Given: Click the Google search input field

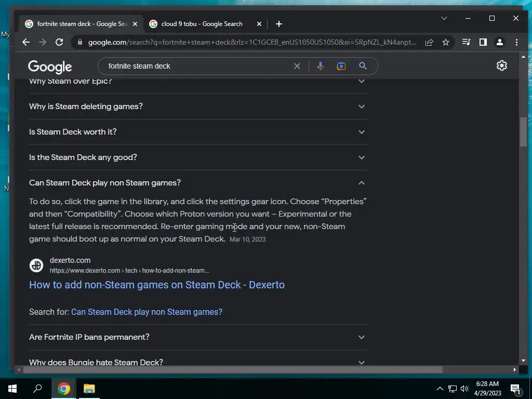Looking at the screenshot, I should pyautogui.click(x=198, y=66).
